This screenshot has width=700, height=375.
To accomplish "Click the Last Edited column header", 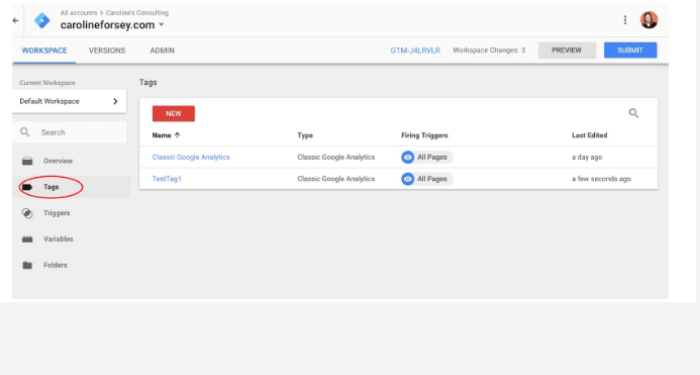I will pos(589,135).
